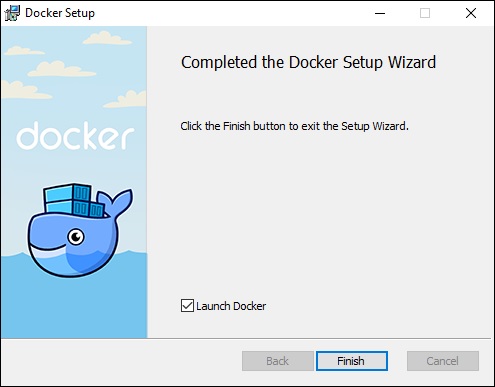The width and height of the screenshot is (495, 387).
Task: Click the Docker Setup title text
Action: pos(60,13)
